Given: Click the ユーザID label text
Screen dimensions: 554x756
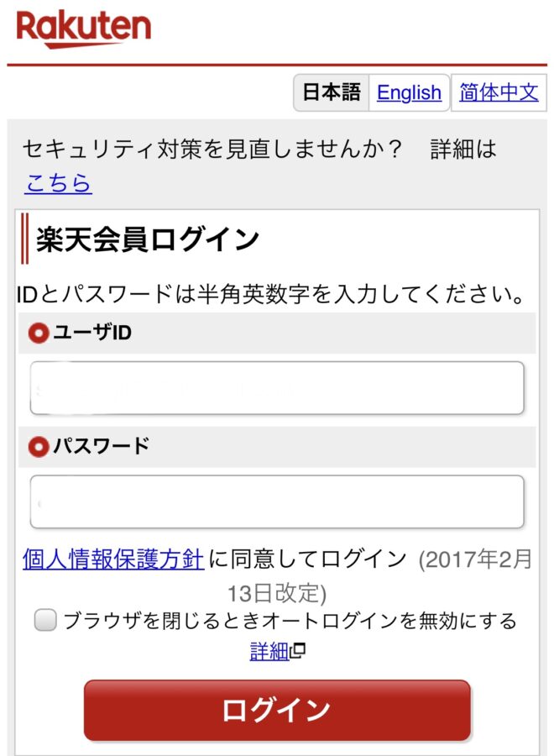Looking at the screenshot, I should (x=92, y=332).
